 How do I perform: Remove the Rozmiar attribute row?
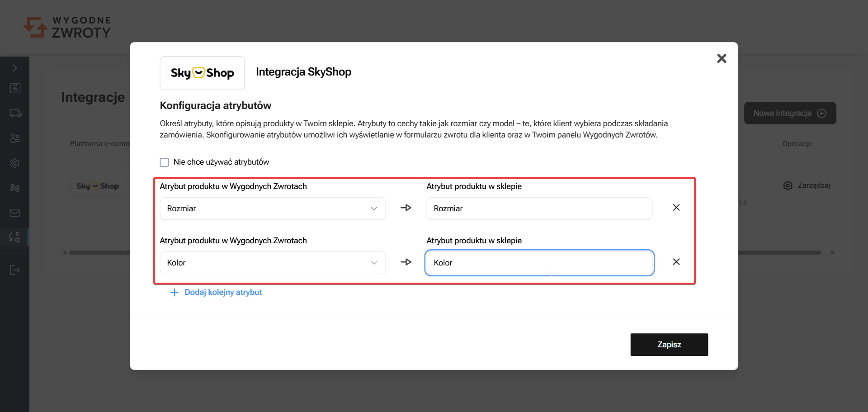[676, 208]
